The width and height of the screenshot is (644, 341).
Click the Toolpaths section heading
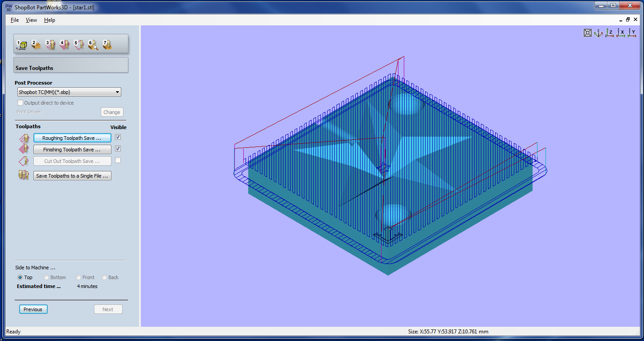coord(28,126)
